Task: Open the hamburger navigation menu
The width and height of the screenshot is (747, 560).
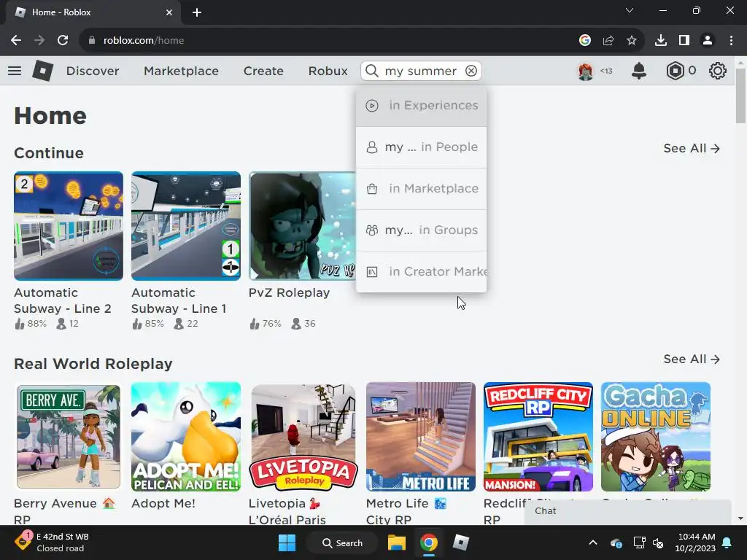Action: point(15,71)
